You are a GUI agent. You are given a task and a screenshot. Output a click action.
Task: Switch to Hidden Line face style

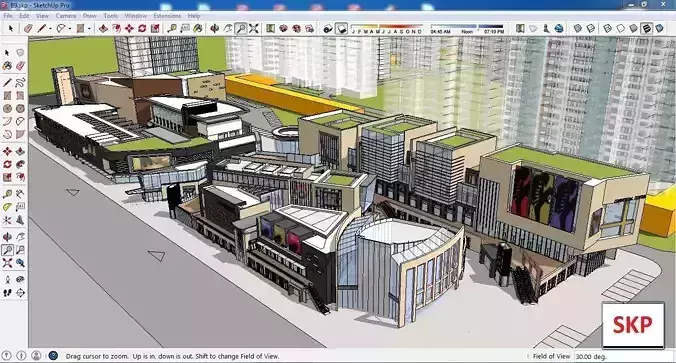point(620,28)
